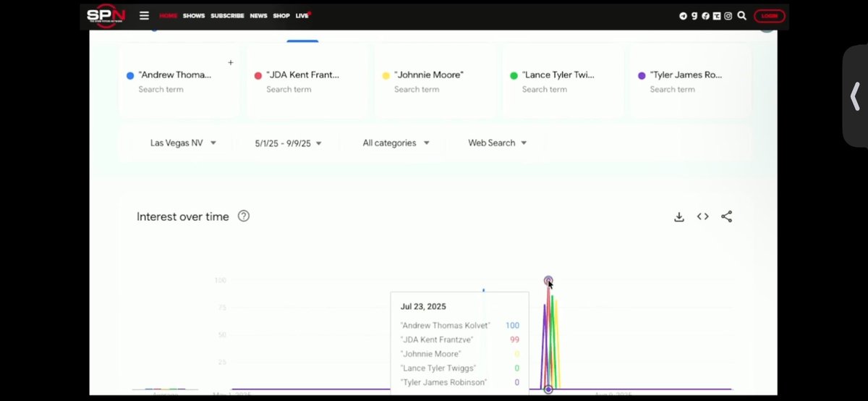
Task: Click the "Interest over time" heading
Action: pyautogui.click(x=183, y=216)
